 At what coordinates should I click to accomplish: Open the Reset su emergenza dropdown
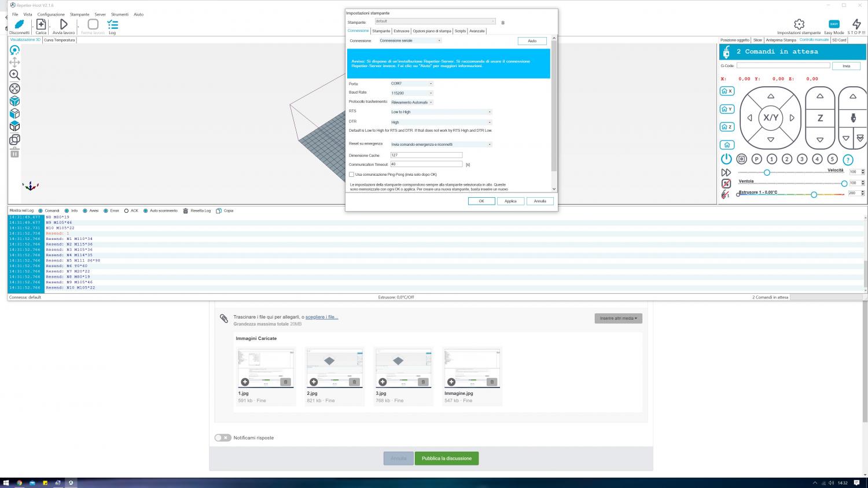pyautogui.click(x=441, y=145)
